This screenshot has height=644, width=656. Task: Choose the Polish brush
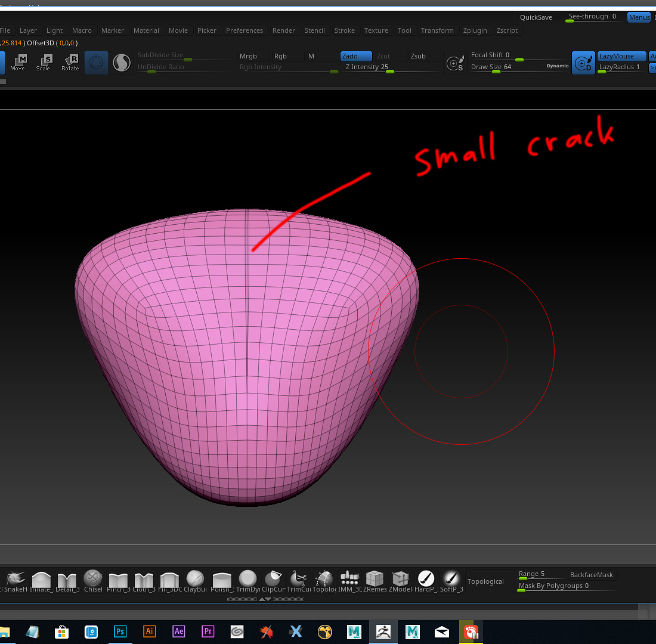click(222, 581)
